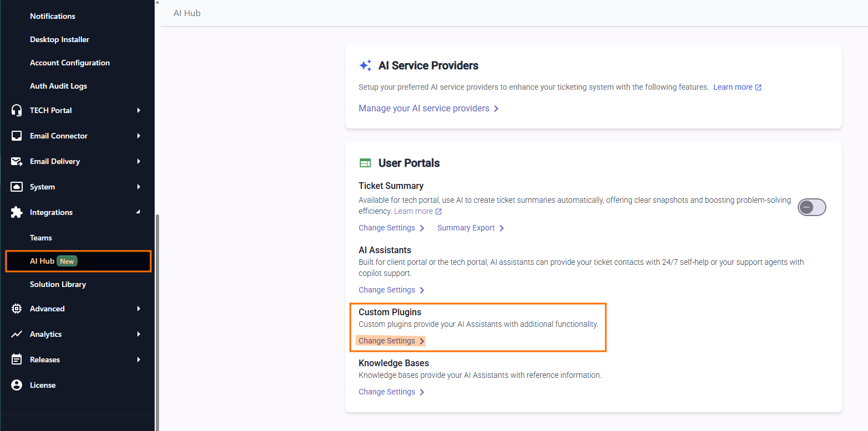The width and height of the screenshot is (868, 431).
Task: Click the Analytics trend line icon
Action: pos(17,334)
